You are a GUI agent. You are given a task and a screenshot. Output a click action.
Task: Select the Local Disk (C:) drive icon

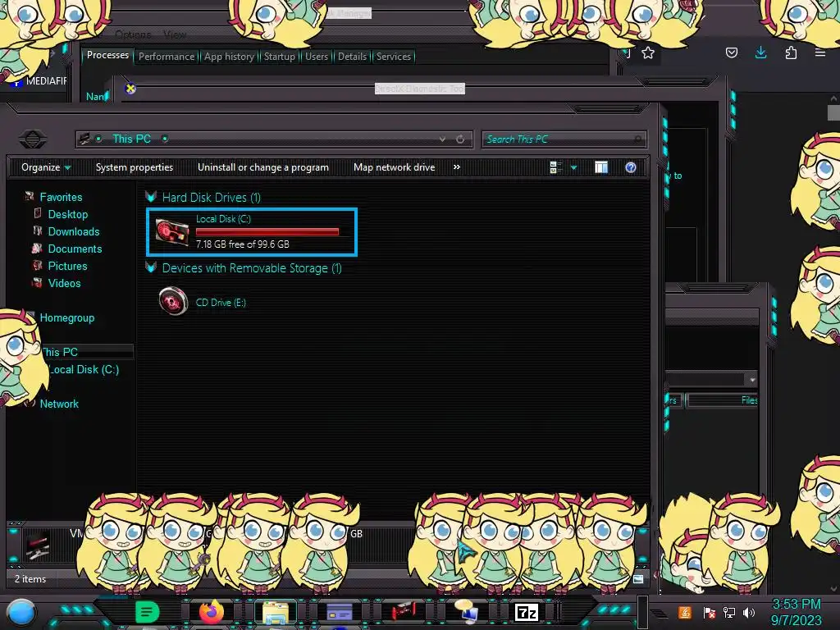172,232
